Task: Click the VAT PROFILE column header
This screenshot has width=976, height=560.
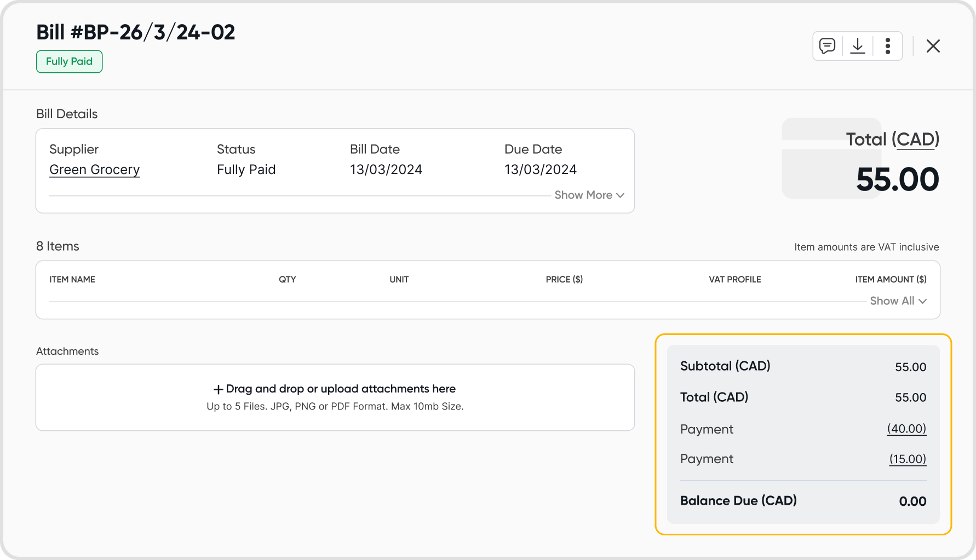Action: (734, 279)
